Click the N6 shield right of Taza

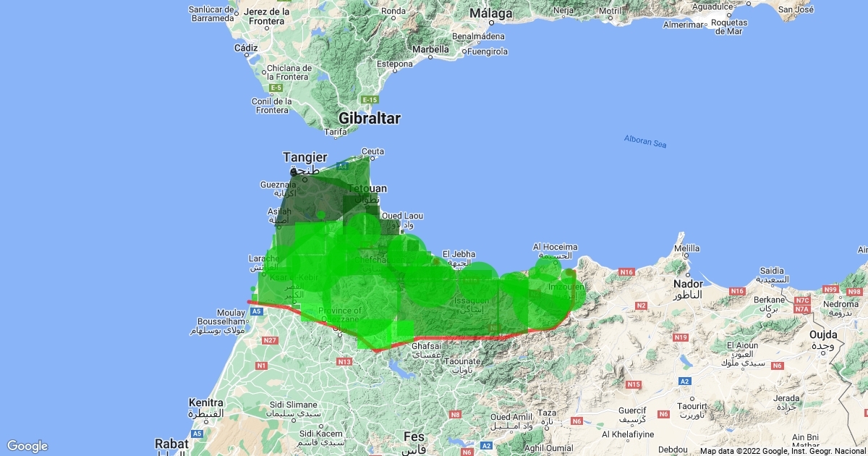pos(576,421)
